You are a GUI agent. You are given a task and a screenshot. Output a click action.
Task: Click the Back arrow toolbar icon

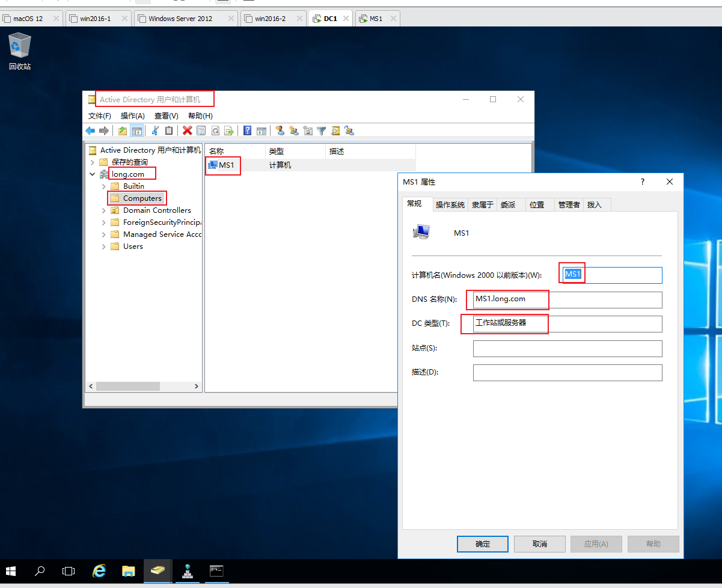click(x=90, y=130)
